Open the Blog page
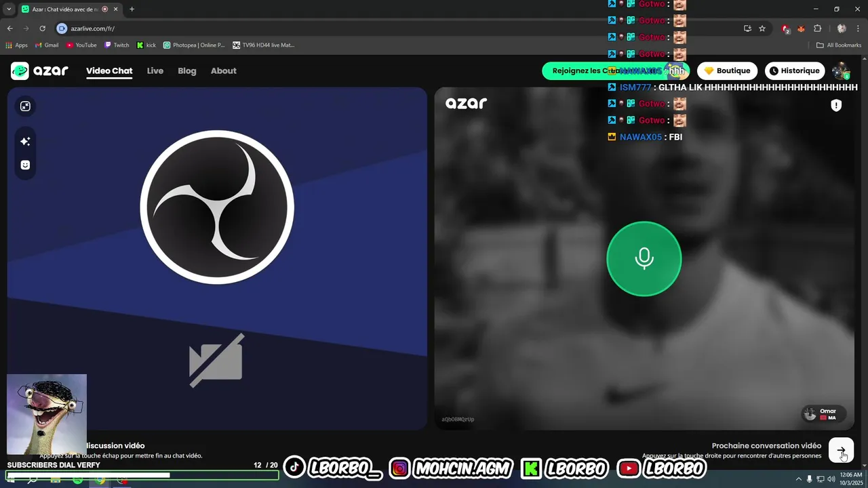The image size is (868, 488). click(x=187, y=71)
